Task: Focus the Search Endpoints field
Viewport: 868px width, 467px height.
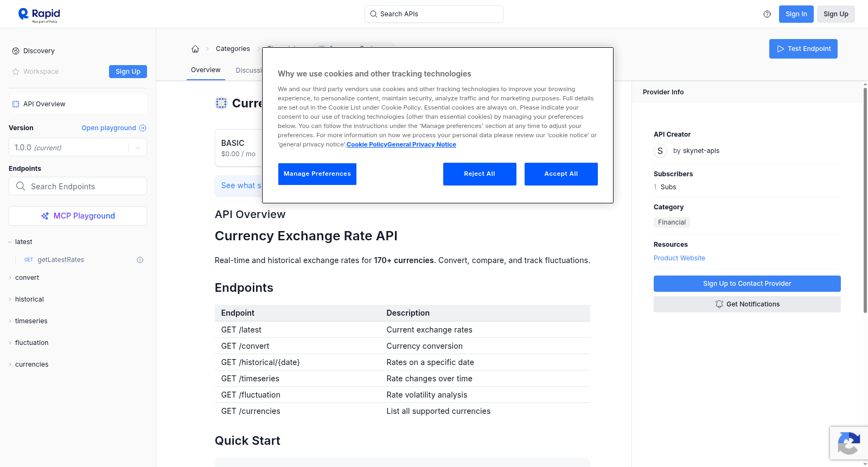Action: (x=78, y=186)
